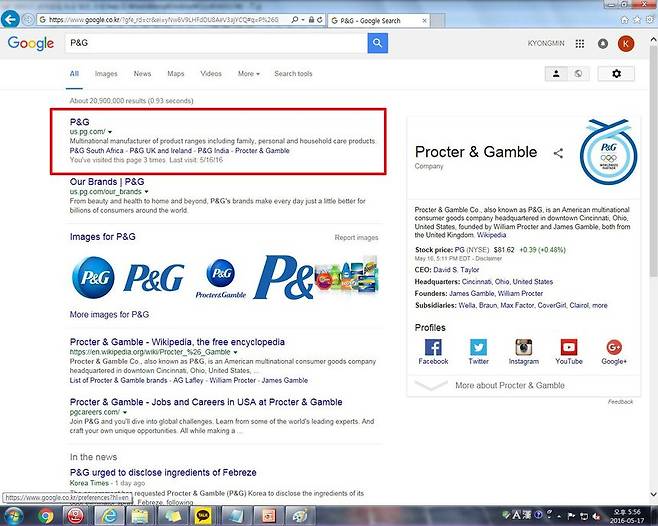Switch to the Images results tab
Viewport: 658px width, 526px height.
pyautogui.click(x=106, y=74)
